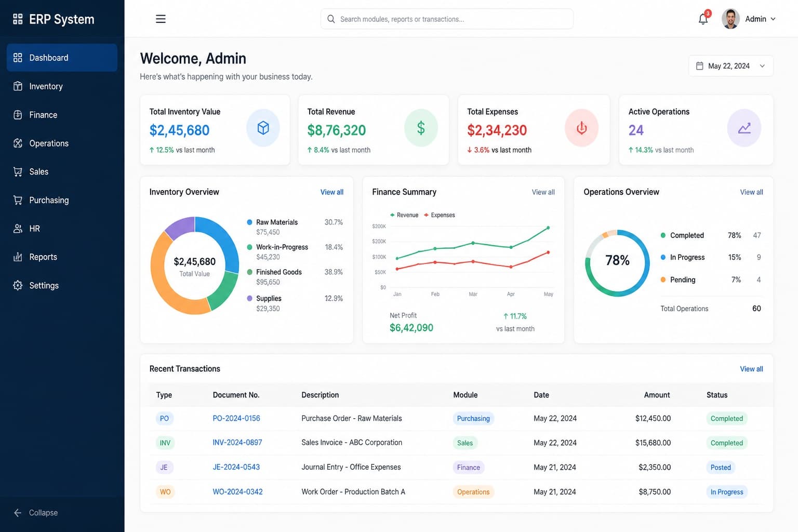Image resolution: width=798 pixels, height=532 pixels.
Task: Click the Total Expenses red icon
Action: 581,128
